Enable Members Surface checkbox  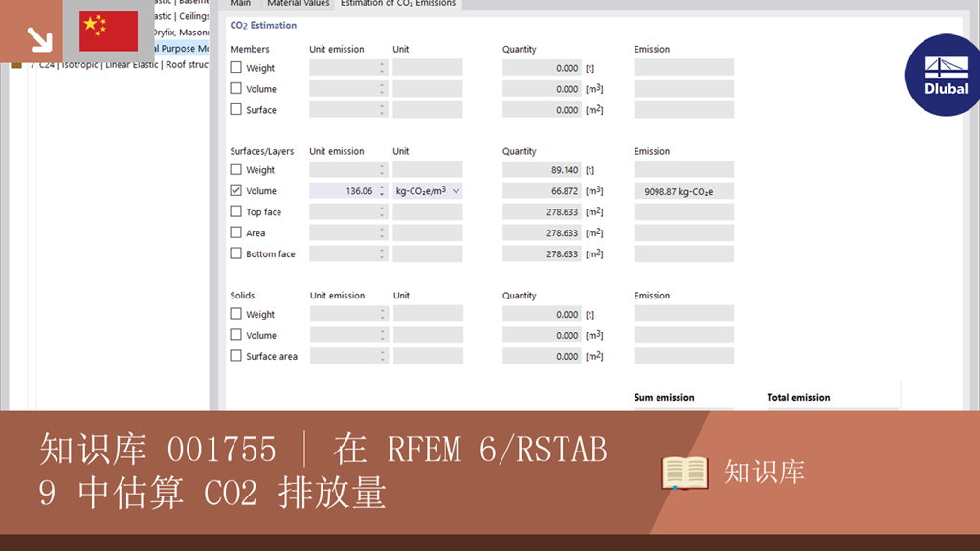[235, 109]
